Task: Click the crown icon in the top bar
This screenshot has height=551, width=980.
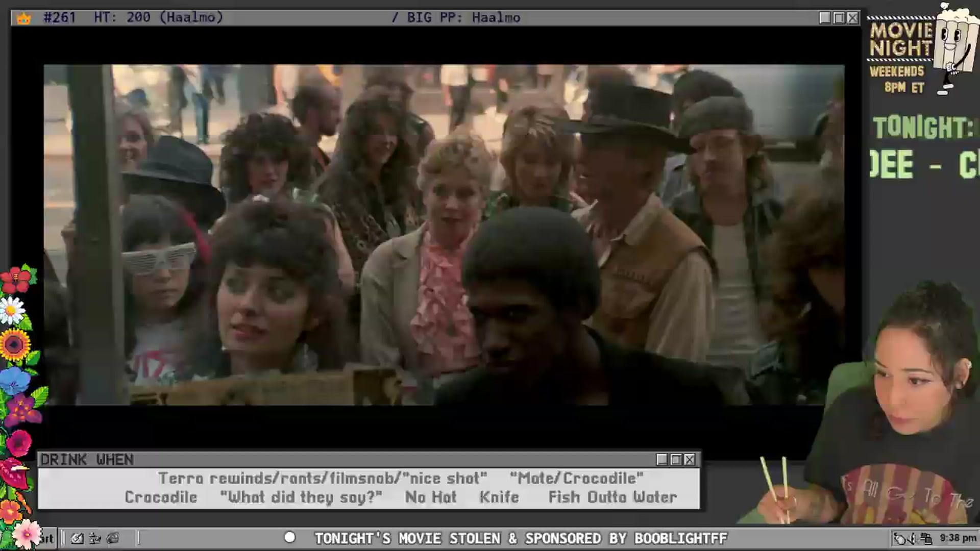Action: [x=24, y=18]
